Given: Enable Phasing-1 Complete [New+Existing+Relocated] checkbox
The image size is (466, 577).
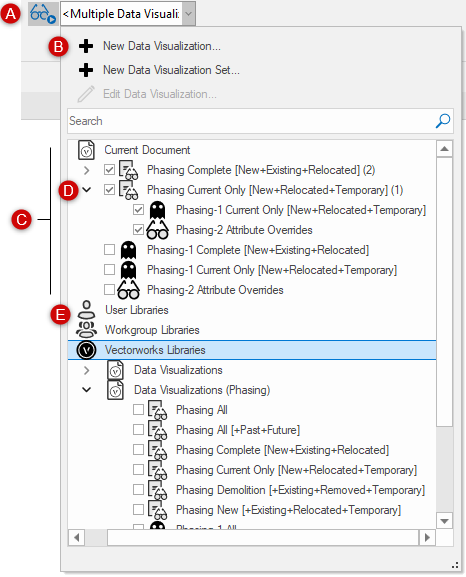Looking at the screenshot, I should 109,250.
